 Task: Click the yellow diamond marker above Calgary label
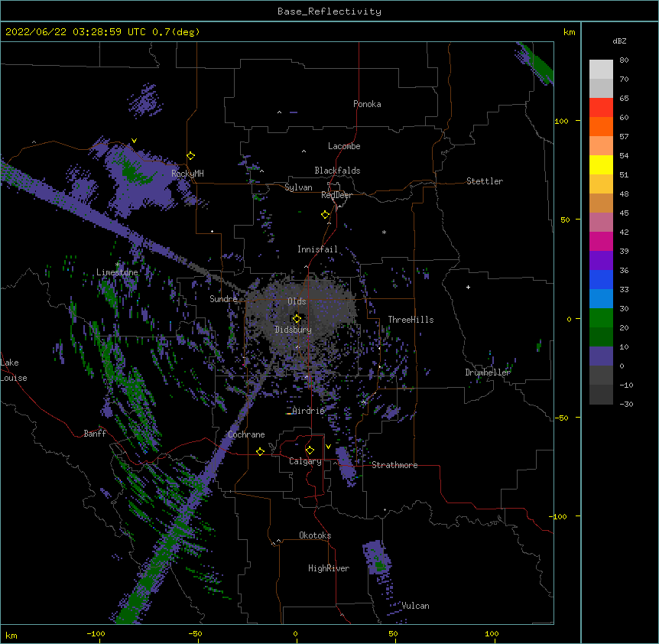[310, 450]
